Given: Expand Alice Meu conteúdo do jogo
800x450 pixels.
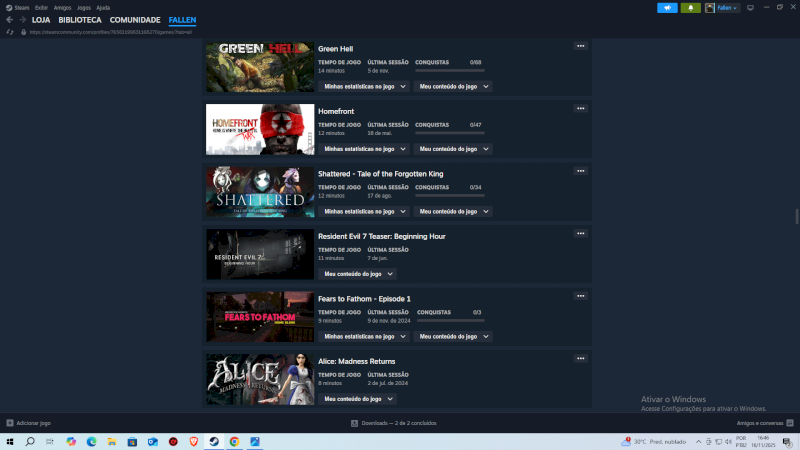Looking at the screenshot, I should (x=358, y=399).
